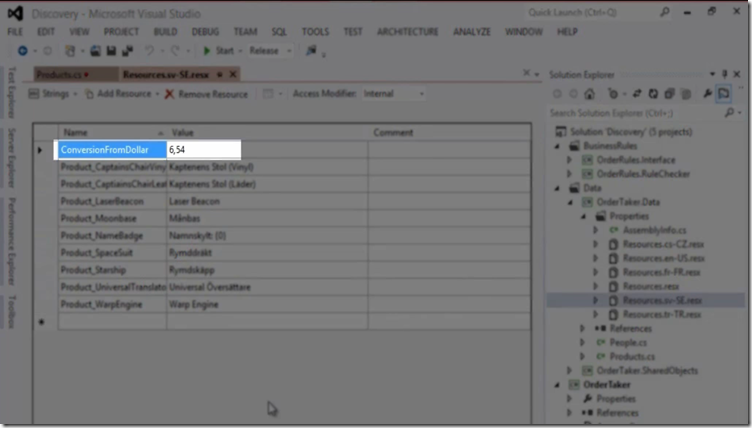Click the Properties wrench icon in Solution Explorer
Image resolution: width=752 pixels, height=428 pixels.
point(707,94)
